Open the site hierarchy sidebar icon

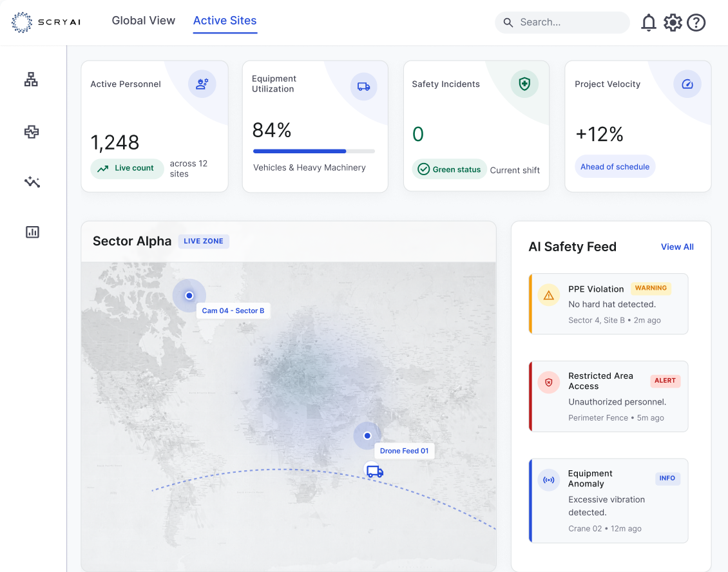[x=31, y=79]
